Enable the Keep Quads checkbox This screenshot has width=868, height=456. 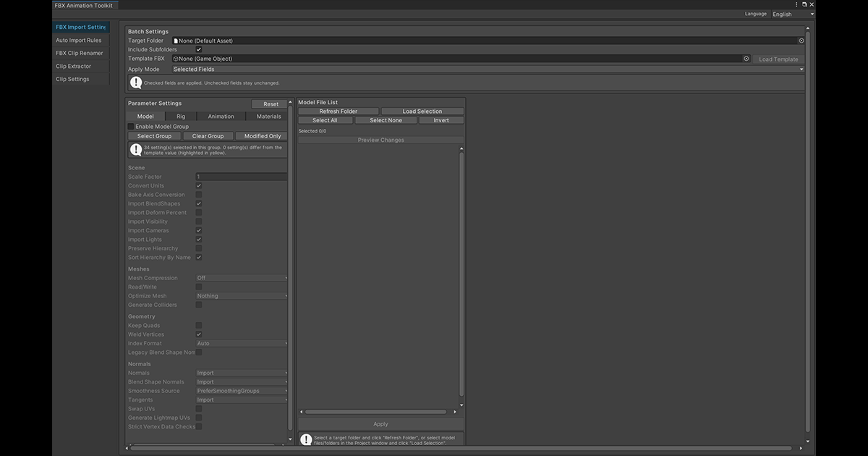pos(199,326)
